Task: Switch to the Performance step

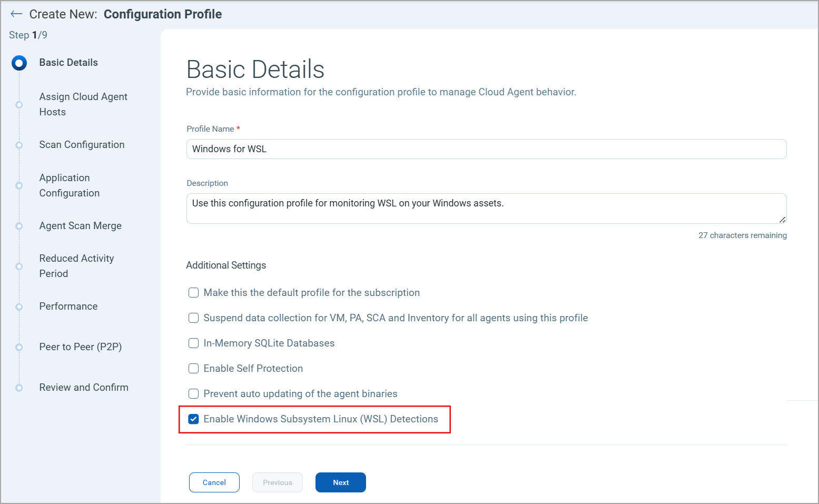Action: [x=68, y=307]
